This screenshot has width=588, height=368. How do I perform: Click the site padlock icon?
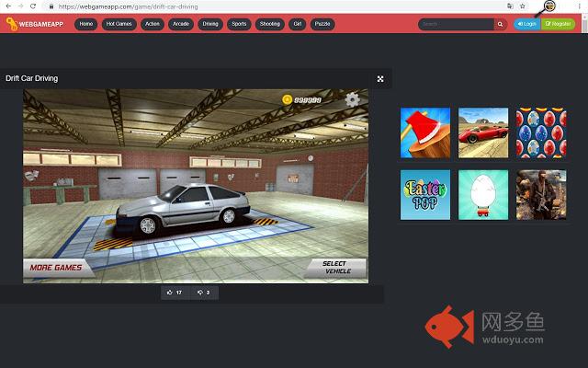51,6
